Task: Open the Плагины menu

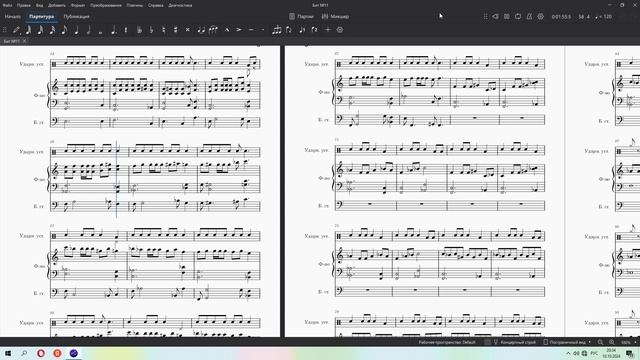Action: (x=135, y=5)
